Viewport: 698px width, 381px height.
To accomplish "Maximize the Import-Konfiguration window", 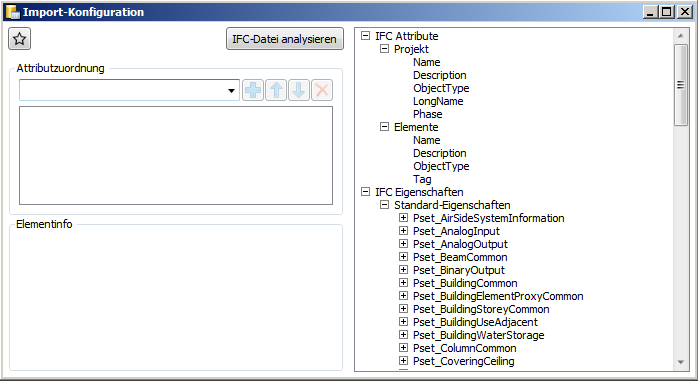I will click(666, 12).
